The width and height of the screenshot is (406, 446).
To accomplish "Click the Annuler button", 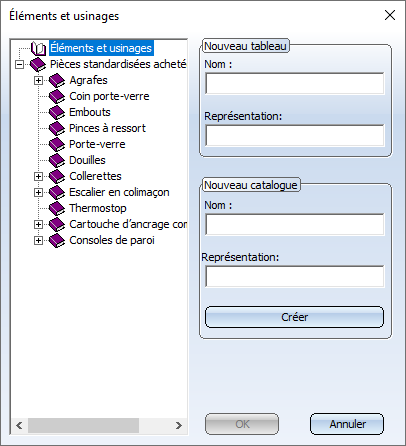I will tap(347, 424).
